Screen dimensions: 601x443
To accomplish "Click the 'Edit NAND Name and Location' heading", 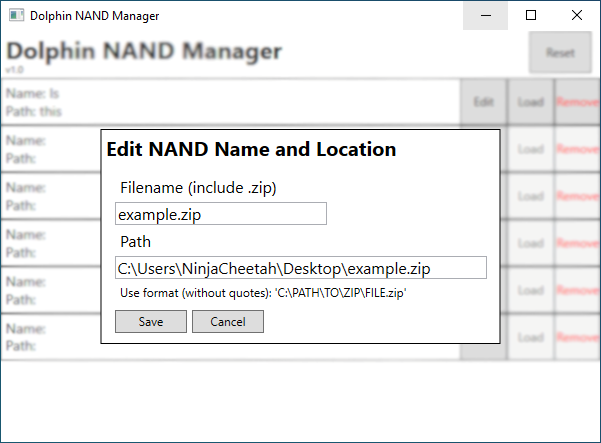I will click(x=251, y=149).
